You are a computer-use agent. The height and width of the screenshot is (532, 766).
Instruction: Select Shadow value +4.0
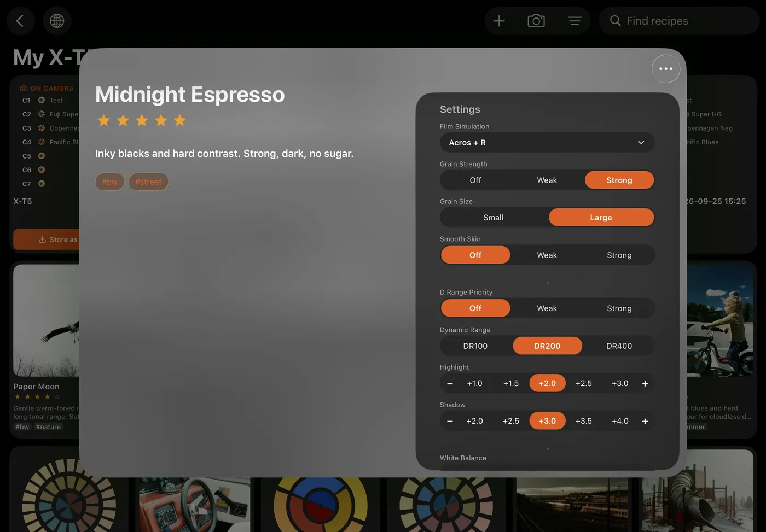pos(620,422)
